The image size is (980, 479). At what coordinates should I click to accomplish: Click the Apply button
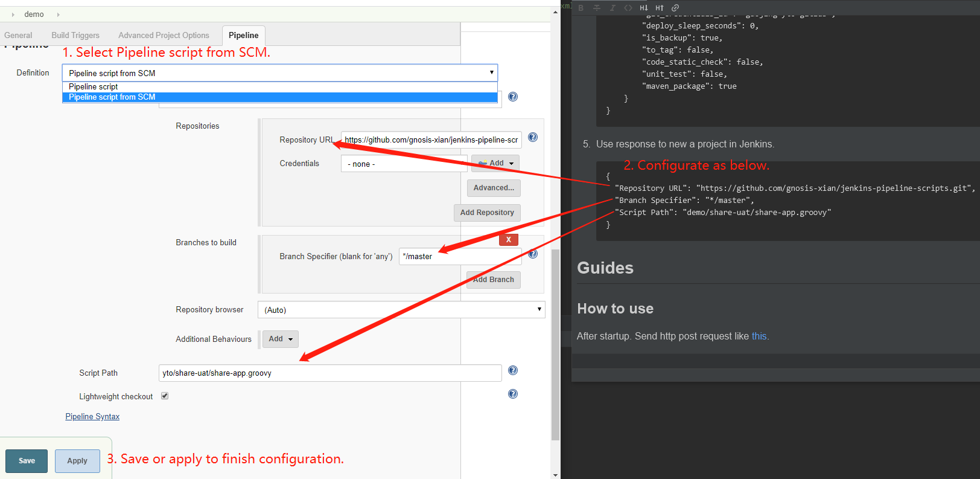[77, 461]
